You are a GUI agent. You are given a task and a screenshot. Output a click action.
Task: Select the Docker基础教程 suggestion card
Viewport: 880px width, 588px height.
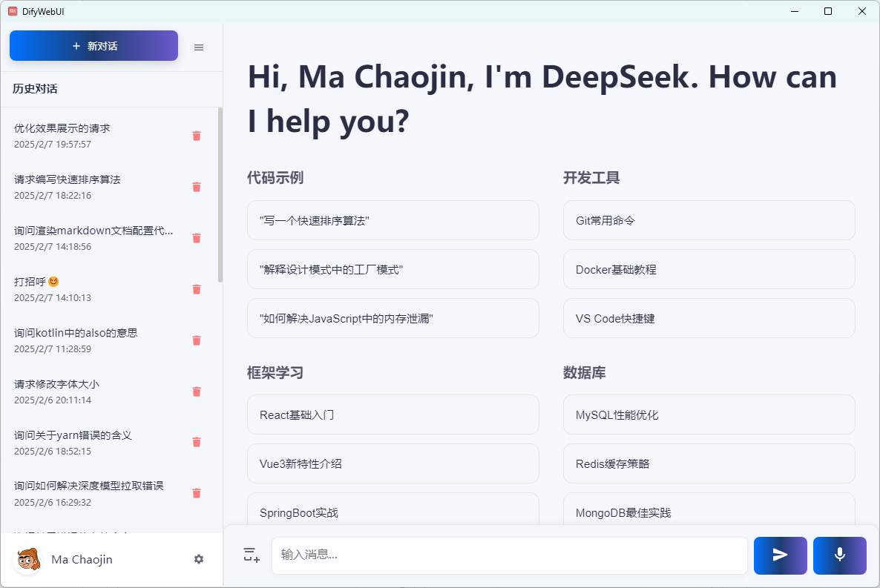tap(709, 269)
